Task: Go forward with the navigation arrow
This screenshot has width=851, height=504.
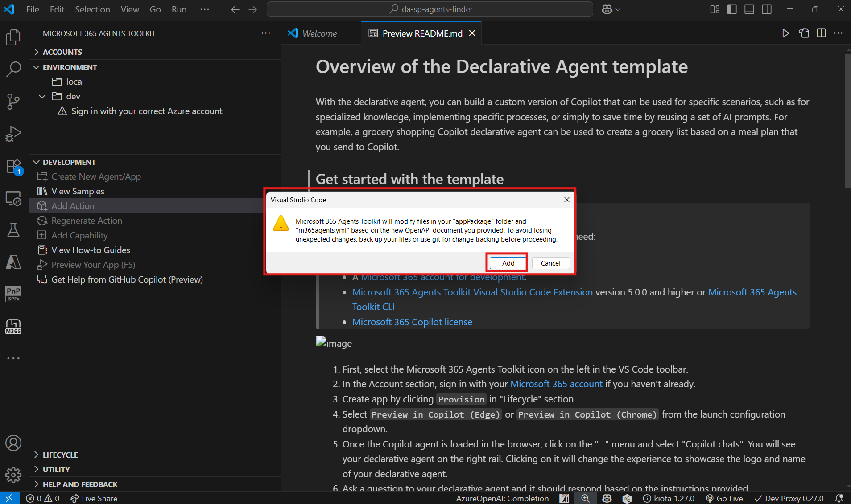Action: point(253,9)
